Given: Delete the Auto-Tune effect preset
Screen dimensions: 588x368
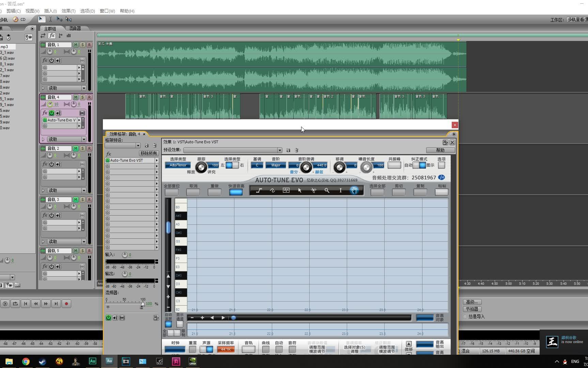Looking at the screenshot, I should [x=296, y=150].
